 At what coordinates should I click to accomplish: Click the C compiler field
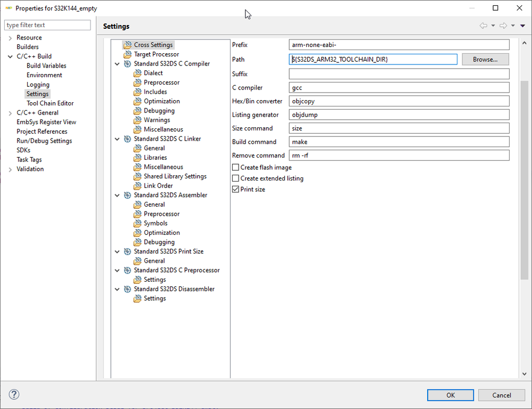coord(399,87)
